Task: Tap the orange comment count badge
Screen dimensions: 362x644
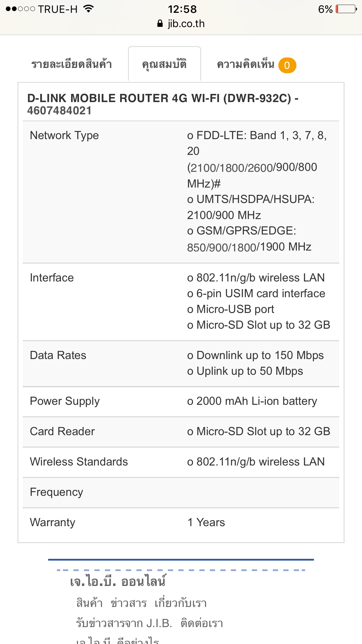Action: pyautogui.click(x=287, y=65)
